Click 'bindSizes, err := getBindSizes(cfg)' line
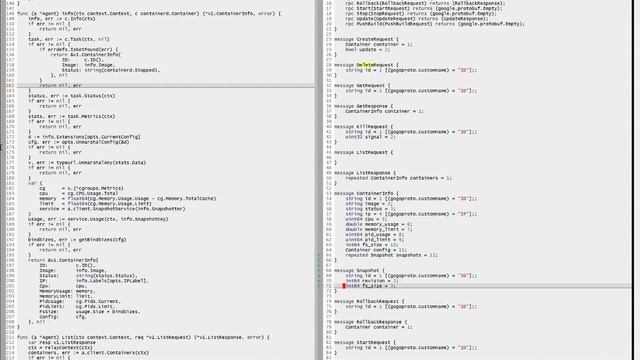 pos(77,240)
